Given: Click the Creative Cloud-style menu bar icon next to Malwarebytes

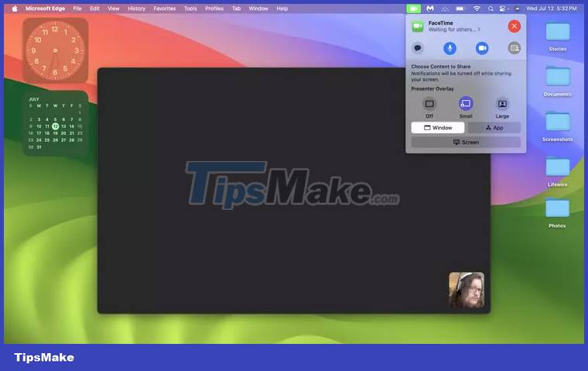Looking at the screenshot, I should [445, 9].
